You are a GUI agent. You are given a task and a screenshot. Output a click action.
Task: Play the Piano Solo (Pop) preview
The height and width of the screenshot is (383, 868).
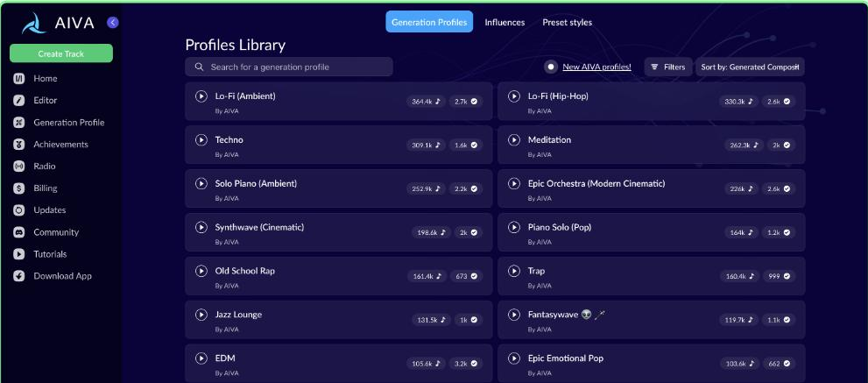514,227
